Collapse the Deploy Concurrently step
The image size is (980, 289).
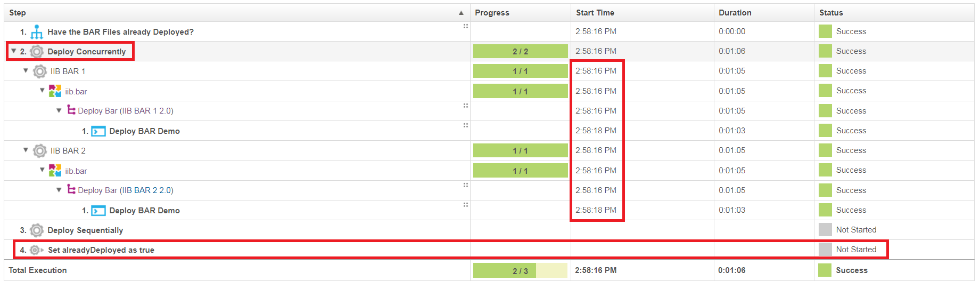pos(14,51)
